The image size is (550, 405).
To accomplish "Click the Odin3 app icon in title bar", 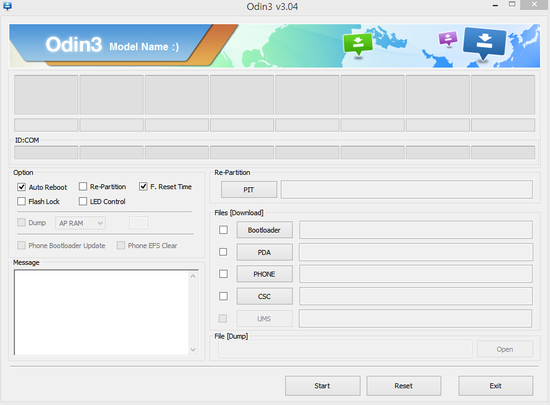I will pyautogui.click(x=7, y=6).
